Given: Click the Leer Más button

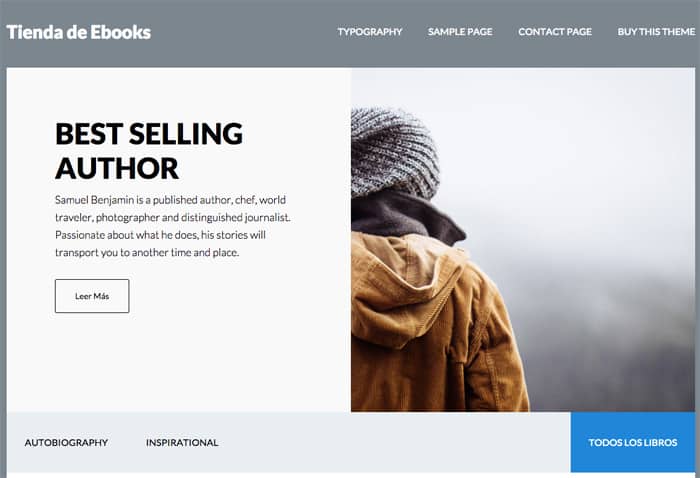Looking at the screenshot, I should pyautogui.click(x=92, y=296).
